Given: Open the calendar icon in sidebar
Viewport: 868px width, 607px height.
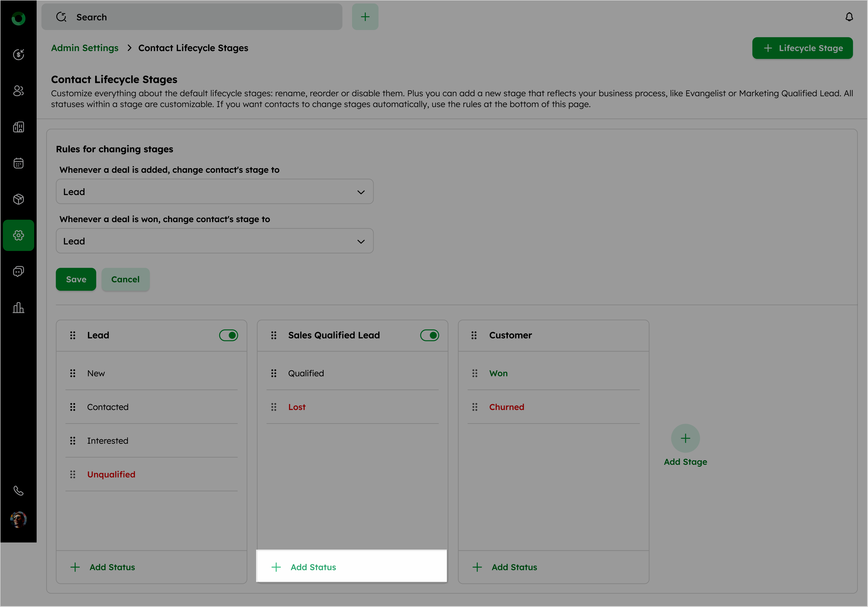Looking at the screenshot, I should [19, 163].
